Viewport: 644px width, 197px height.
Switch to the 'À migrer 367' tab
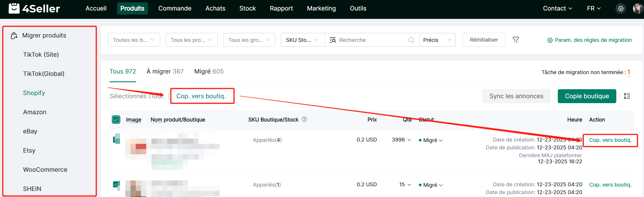(x=165, y=71)
